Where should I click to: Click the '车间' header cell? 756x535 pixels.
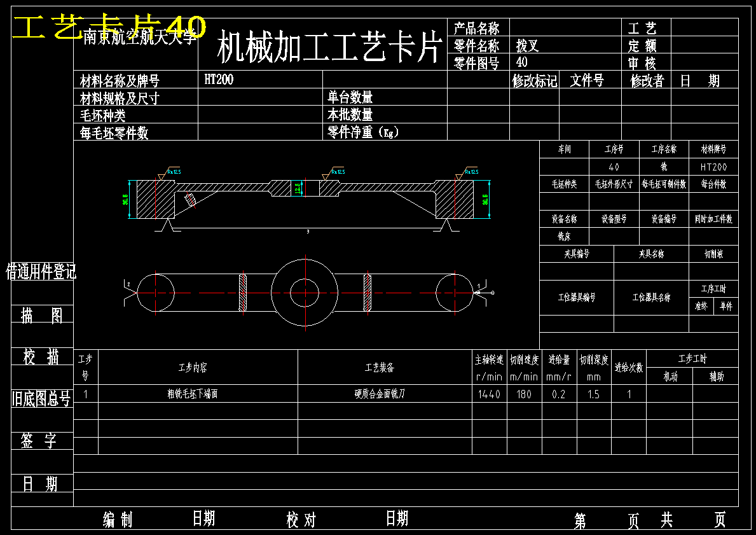565,149
